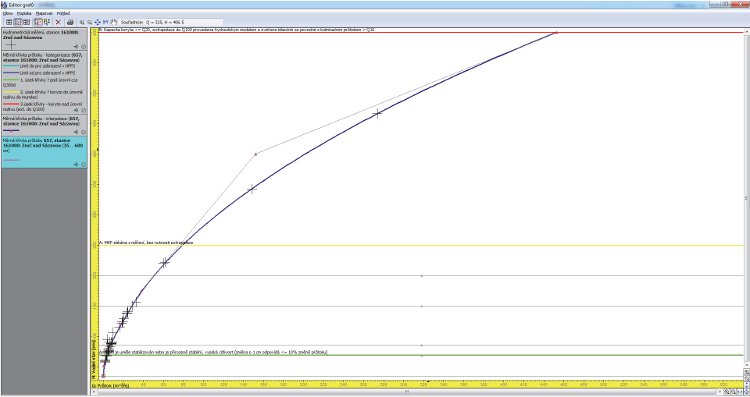Open circle options icon in the kategorizace legend entry
Image resolution: width=750 pixels, height=397 pixels.
[x=83, y=110]
